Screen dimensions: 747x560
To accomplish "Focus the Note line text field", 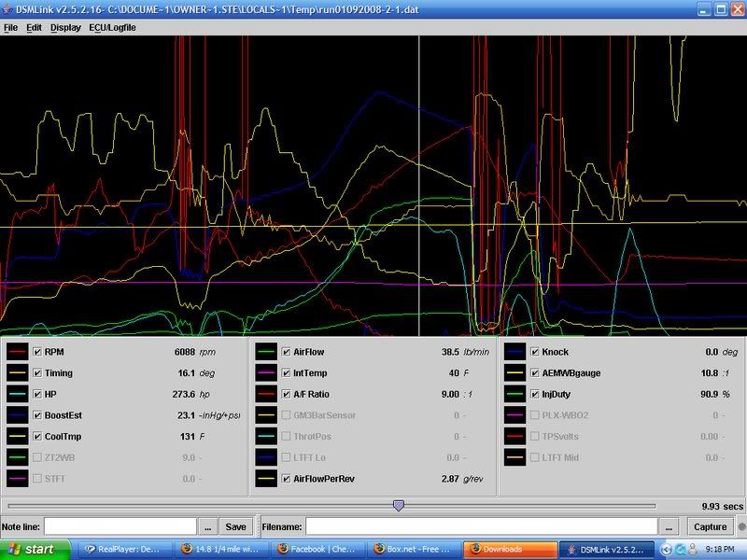I will click(x=120, y=526).
